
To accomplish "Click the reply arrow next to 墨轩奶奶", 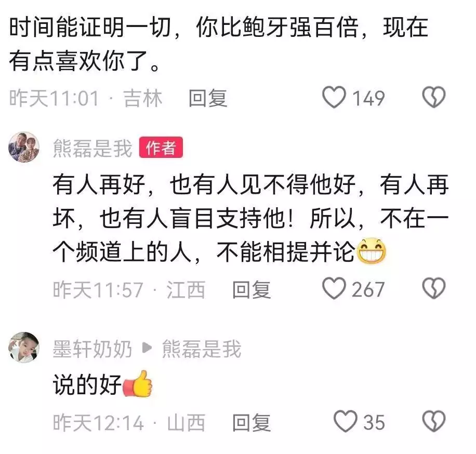I will [147, 348].
